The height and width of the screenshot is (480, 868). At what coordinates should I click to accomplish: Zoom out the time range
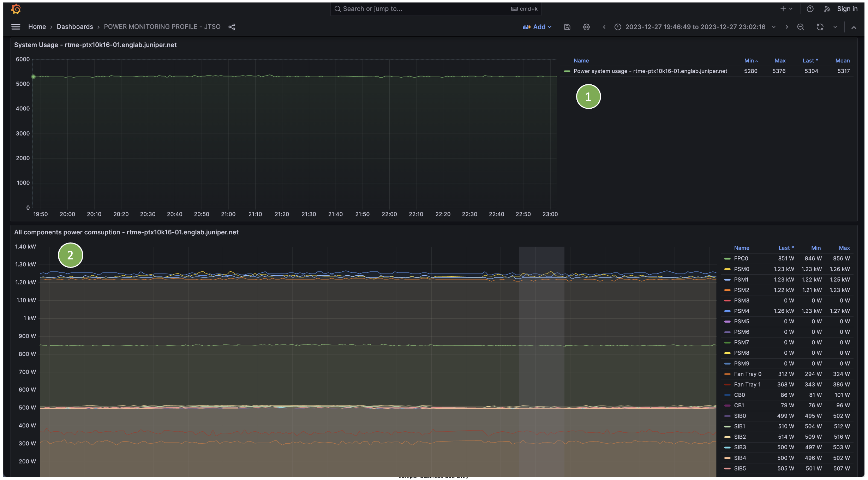(x=801, y=27)
